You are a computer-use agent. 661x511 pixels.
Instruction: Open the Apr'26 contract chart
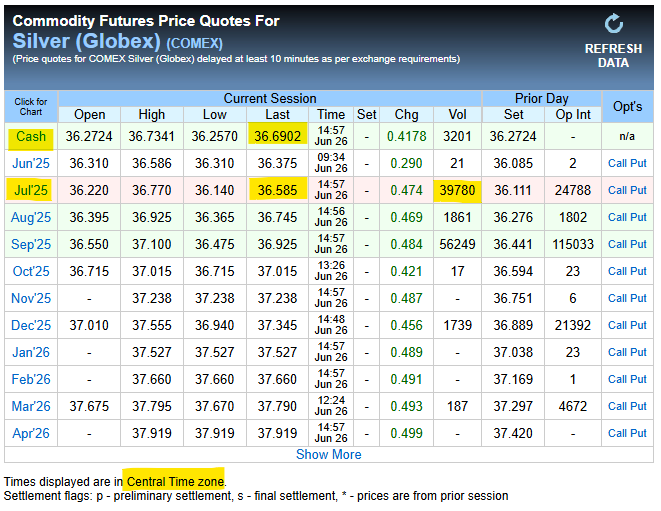pos(31,433)
